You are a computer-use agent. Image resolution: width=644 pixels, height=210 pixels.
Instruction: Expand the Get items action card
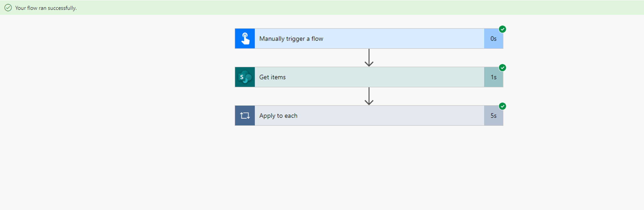tap(369, 77)
